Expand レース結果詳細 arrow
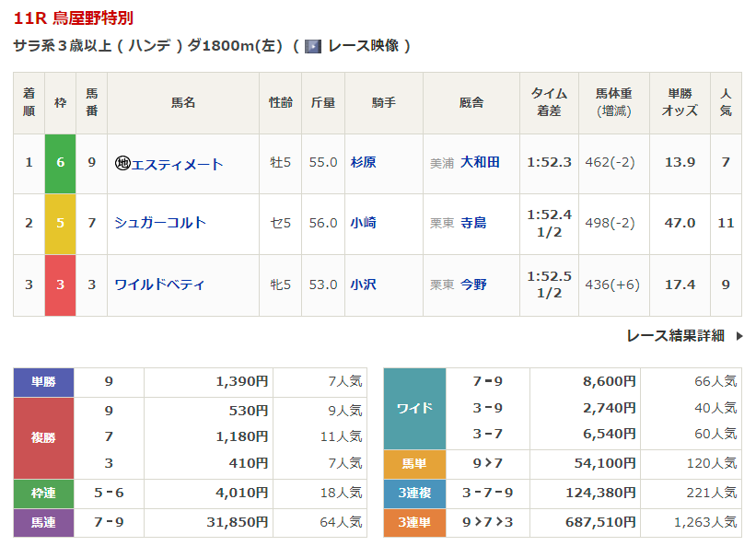 point(739,336)
